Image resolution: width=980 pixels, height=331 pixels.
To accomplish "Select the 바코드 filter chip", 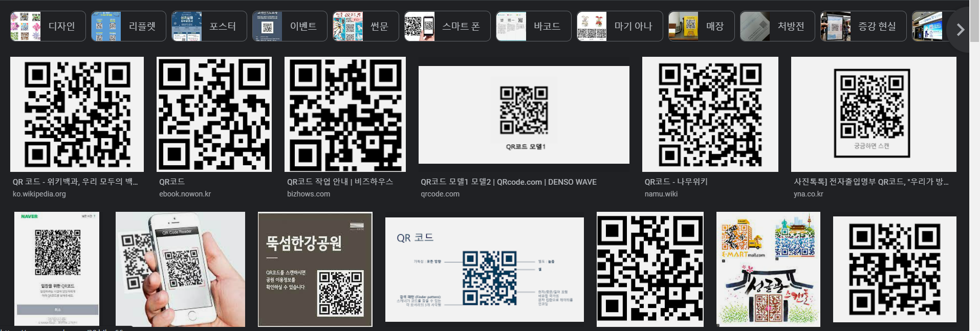I will click(x=533, y=26).
